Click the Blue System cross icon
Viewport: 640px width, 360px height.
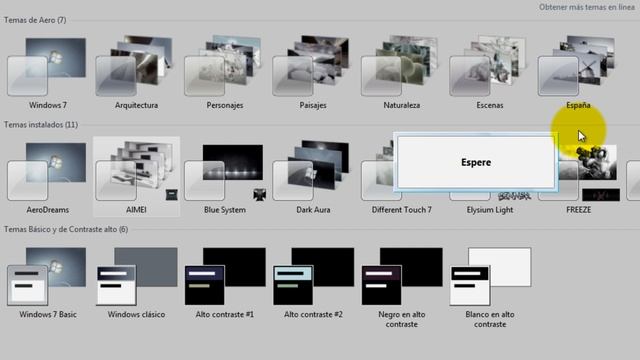[x=260, y=195]
